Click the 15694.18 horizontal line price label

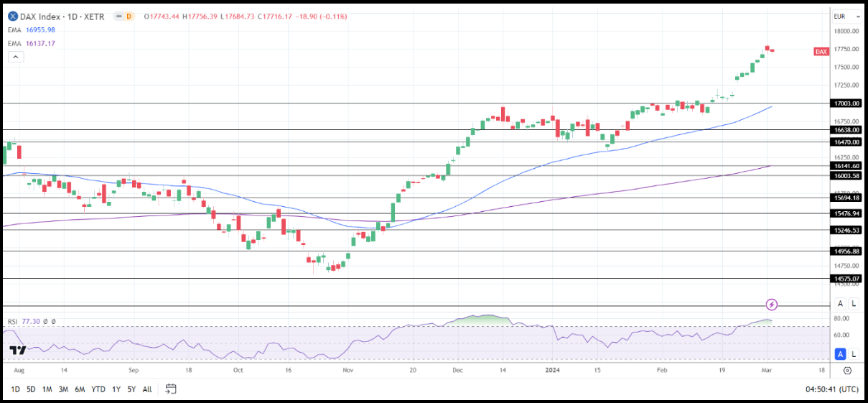[x=846, y=198]
